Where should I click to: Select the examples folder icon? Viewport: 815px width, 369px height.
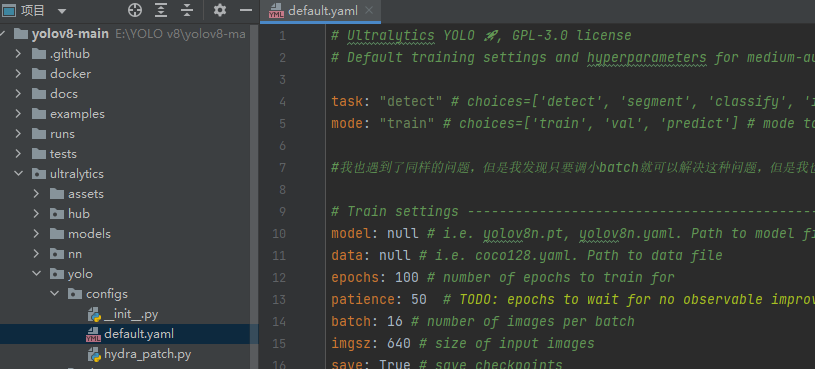pyautogui.click(x=38, y=114)
